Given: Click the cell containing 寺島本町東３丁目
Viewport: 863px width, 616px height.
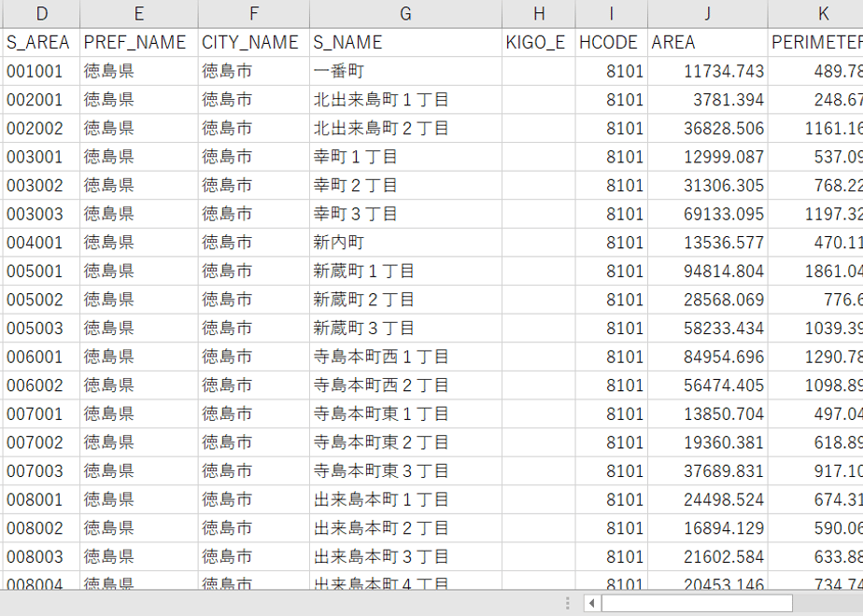Looking at the screenshot, I should pyautogui.click(x=405, y=471).
